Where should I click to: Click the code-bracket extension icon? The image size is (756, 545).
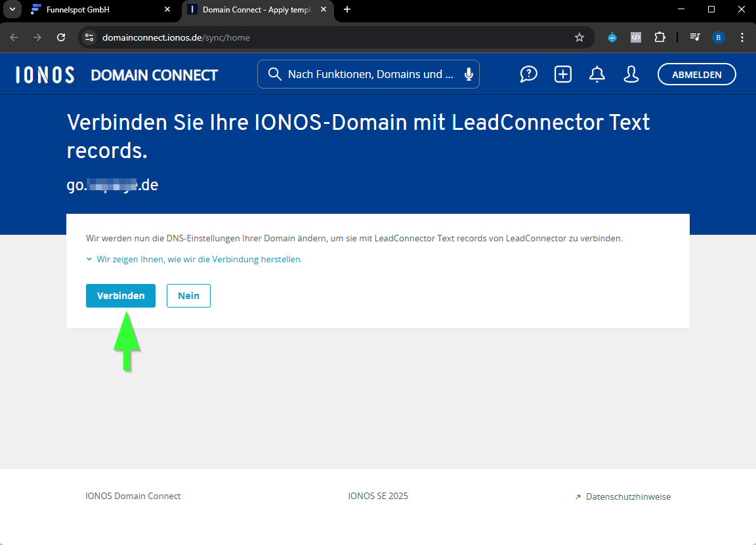[x=636, y=37]
